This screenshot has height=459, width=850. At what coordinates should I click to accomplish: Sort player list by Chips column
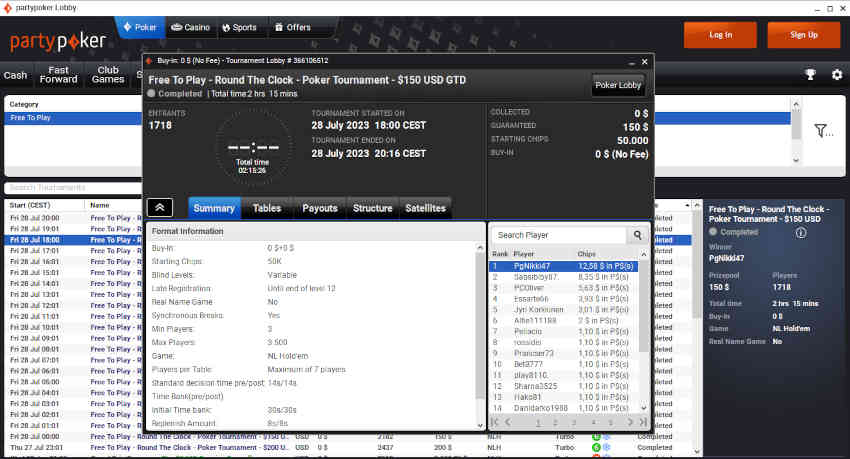[x=587, y=254]
